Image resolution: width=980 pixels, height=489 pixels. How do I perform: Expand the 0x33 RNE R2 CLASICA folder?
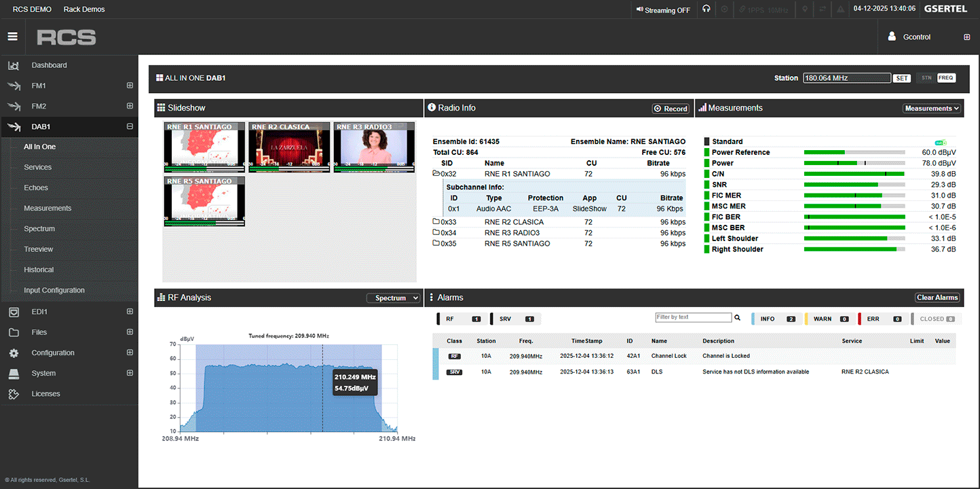(x=436, y=222)
